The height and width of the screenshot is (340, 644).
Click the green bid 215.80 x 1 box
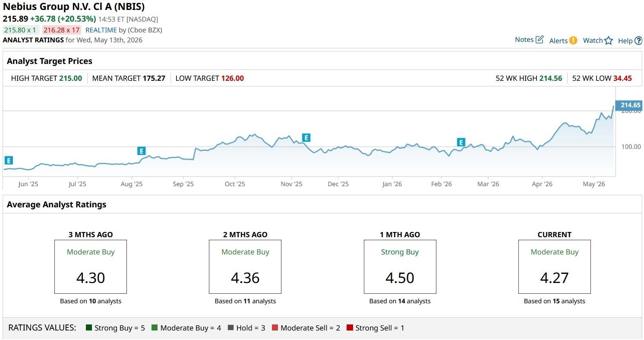point(21,30)
